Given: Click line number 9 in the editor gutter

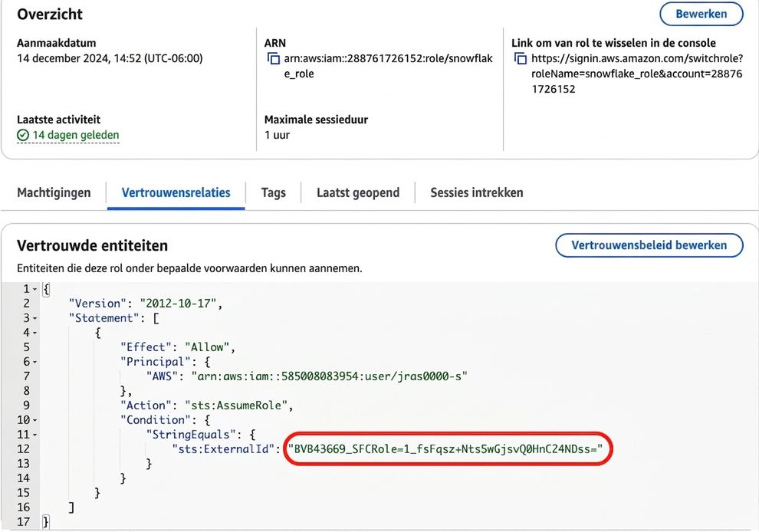Looking at the screenshot, I should tap(26, 406).
